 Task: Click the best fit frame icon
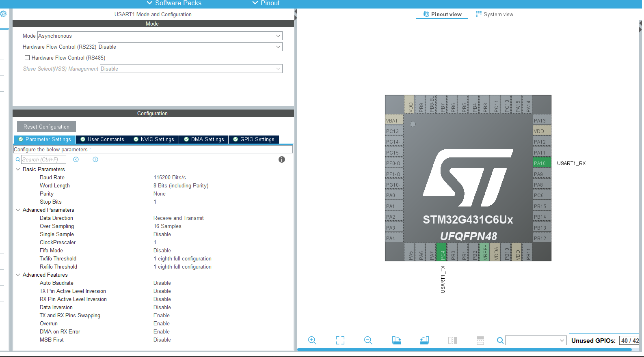[340, 340]
